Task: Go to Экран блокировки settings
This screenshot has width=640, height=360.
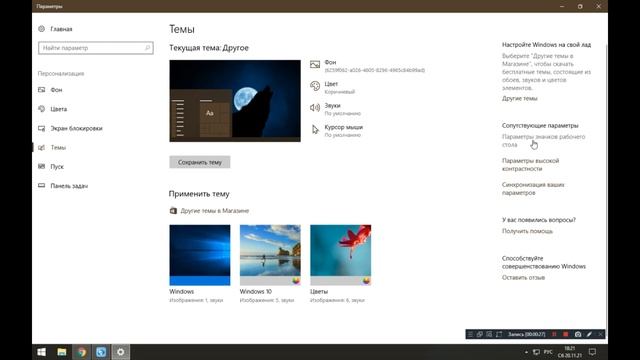Action: click(x=70, y=128)
